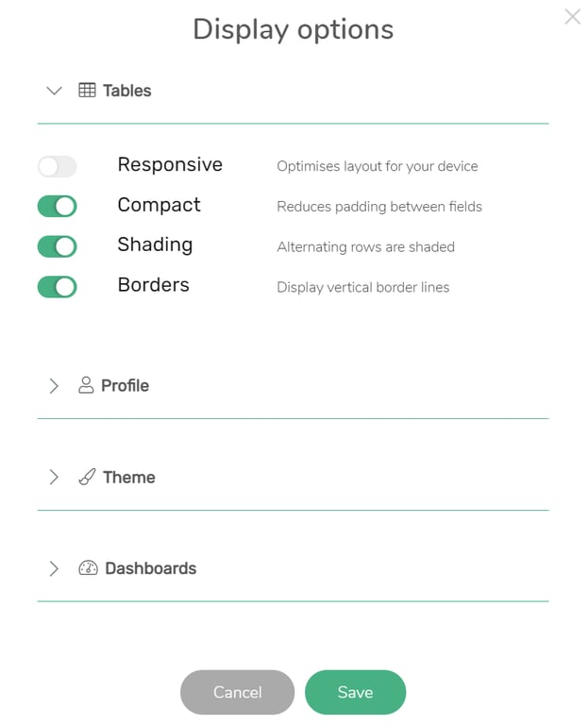Turn off the Shading toggle
Image resolution: width=588 pixels, height=725 pixels.
[58, 246]
